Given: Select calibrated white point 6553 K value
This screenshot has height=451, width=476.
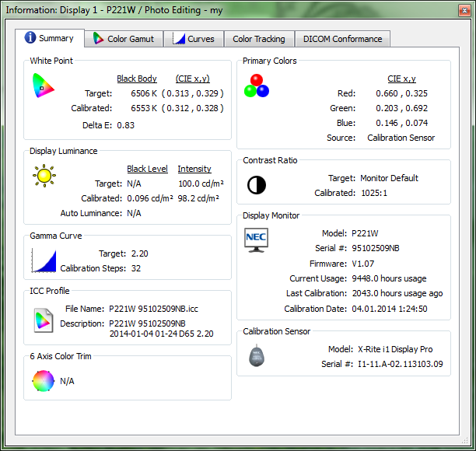Looking at the screenshot, I should tap(144, 108).
